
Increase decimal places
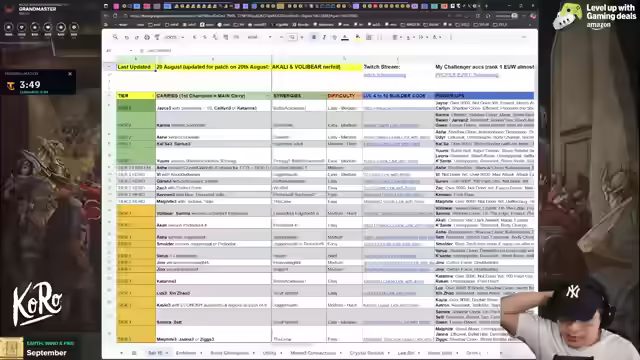[225, 37]
